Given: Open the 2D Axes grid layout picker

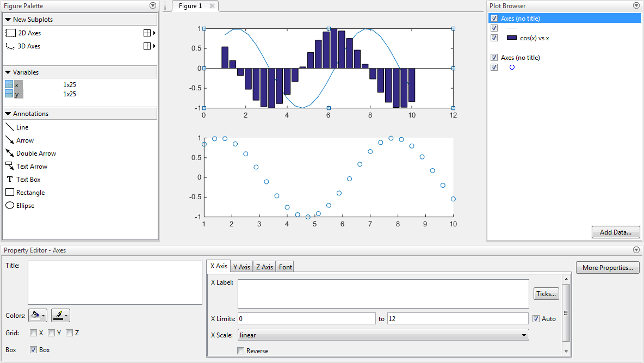Looking at the screenshot, I should coord(147,33).
